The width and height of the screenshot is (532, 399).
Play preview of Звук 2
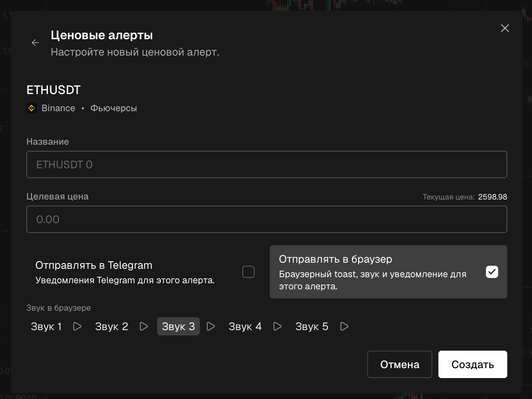click(144, 326)
